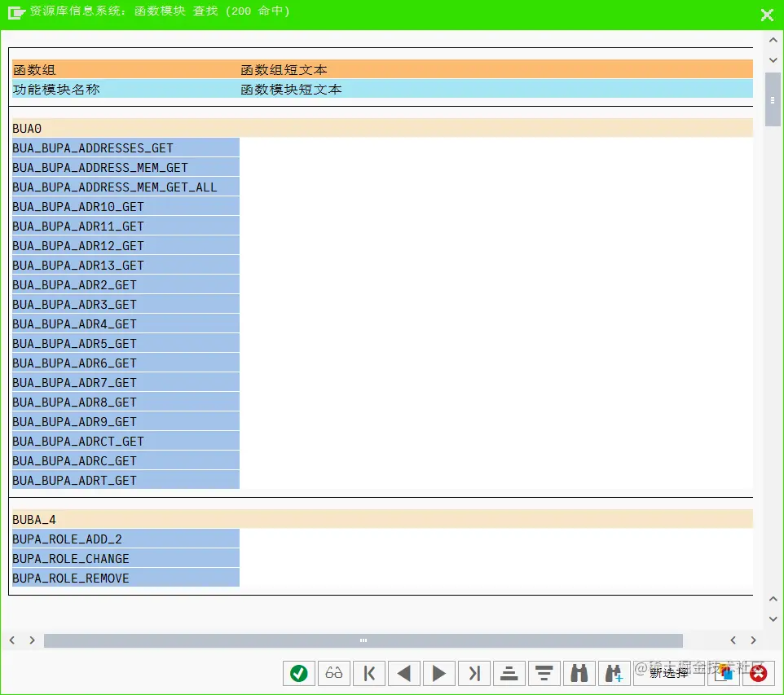Select BUA_BUPA_ADR11_GET row
This screenshot has width=784, height=695.
[x=126, y=226]
